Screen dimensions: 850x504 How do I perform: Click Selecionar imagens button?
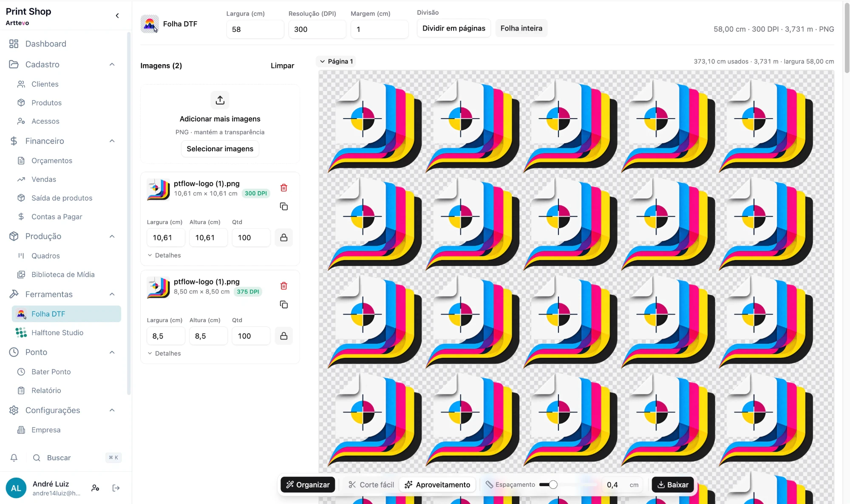220,149
